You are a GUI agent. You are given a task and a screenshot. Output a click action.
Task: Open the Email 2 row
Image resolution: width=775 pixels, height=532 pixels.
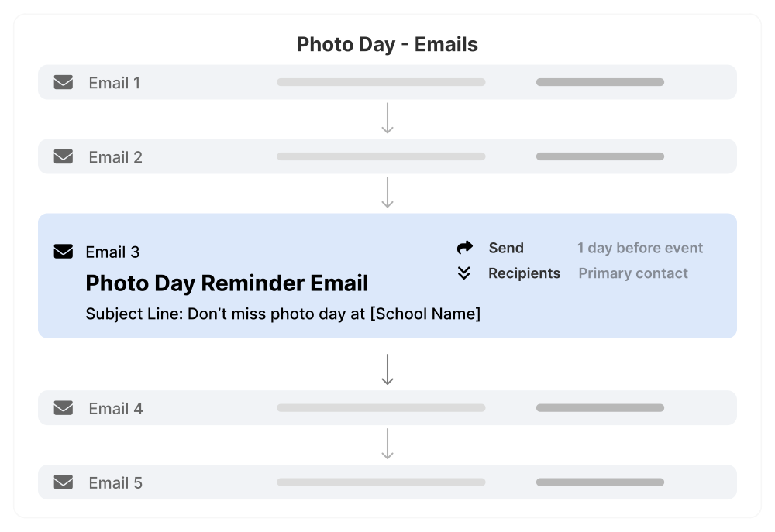387,156
